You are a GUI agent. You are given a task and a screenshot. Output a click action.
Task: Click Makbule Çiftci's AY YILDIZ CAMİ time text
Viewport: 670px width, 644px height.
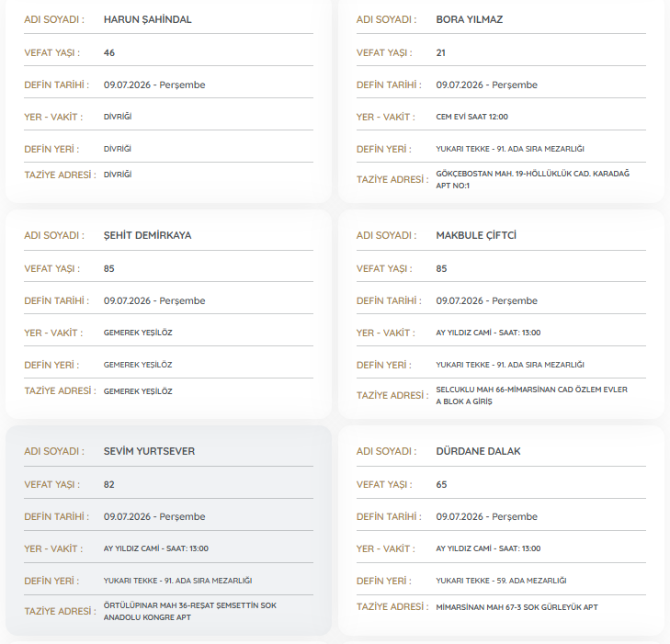pyautogui.click(x=488, y=333)
